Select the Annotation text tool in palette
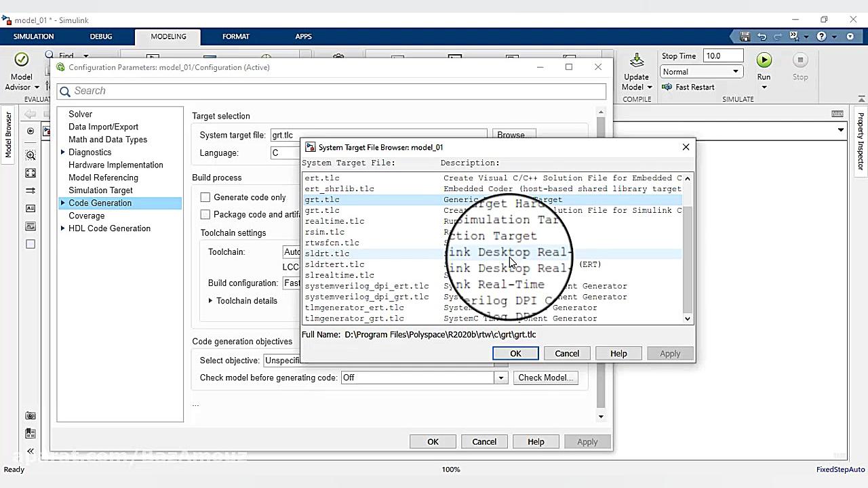Image resolution: width=868 pixels, height=488 pixels. click(x=31, y=209)
